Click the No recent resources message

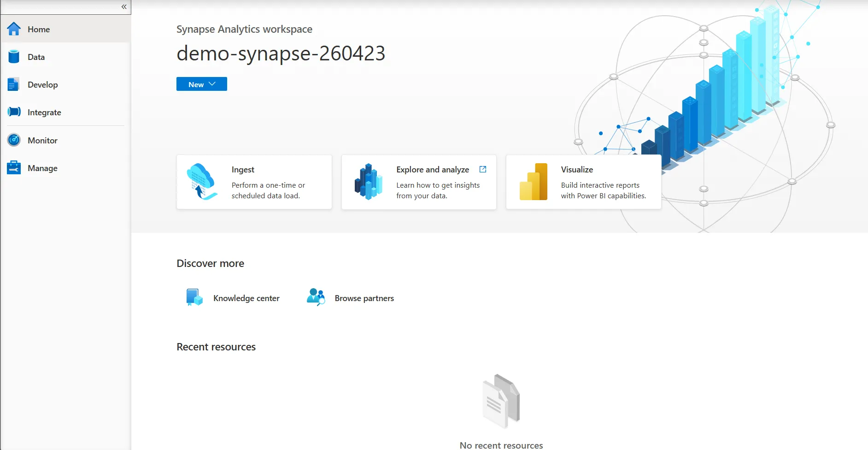pyautogui.click(x=501, y=445)
